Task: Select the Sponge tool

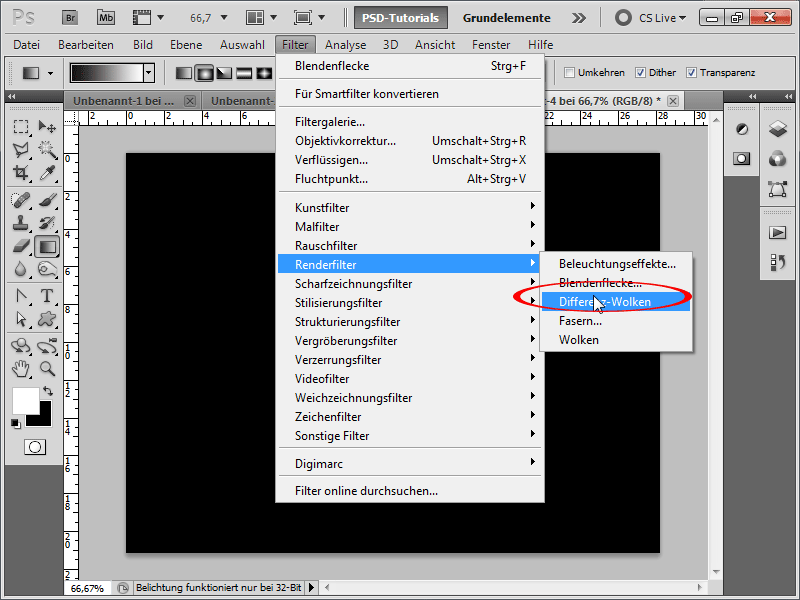Action: (x=47, y=269)
